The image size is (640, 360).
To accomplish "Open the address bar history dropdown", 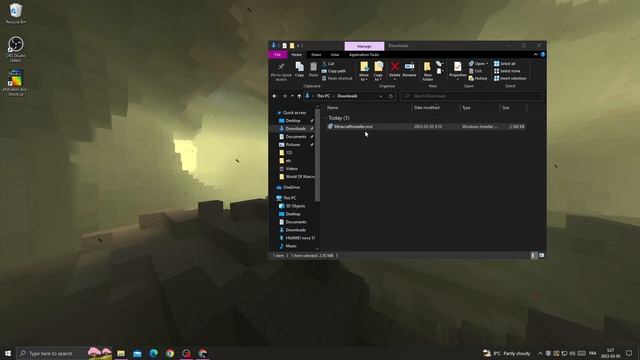I will tap(380, 96).
